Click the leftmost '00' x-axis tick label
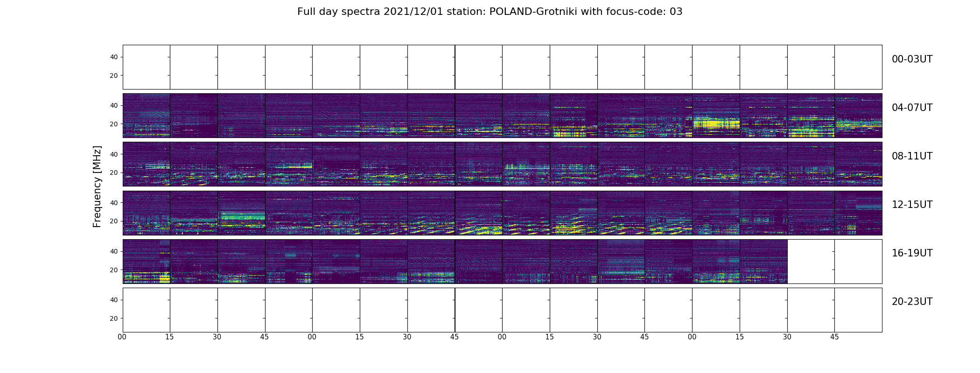The height and width of the screenshot is (373, 980). coord(122,337)
